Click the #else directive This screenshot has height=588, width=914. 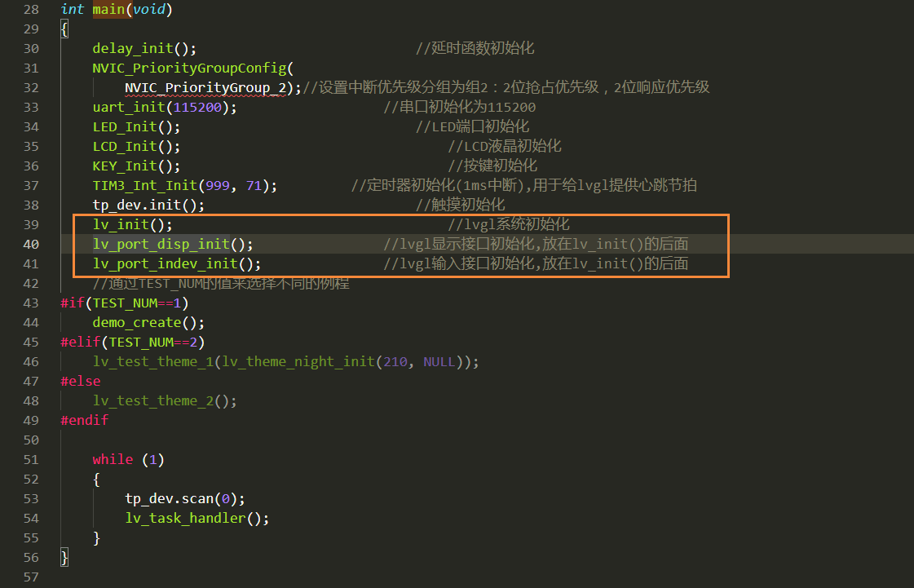(x=81, y=382)
